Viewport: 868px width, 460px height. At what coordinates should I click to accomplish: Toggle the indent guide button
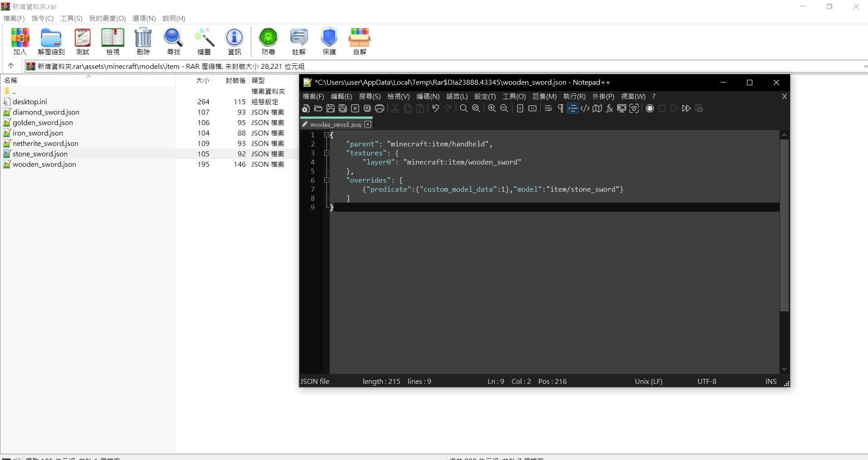pos(573,108)
